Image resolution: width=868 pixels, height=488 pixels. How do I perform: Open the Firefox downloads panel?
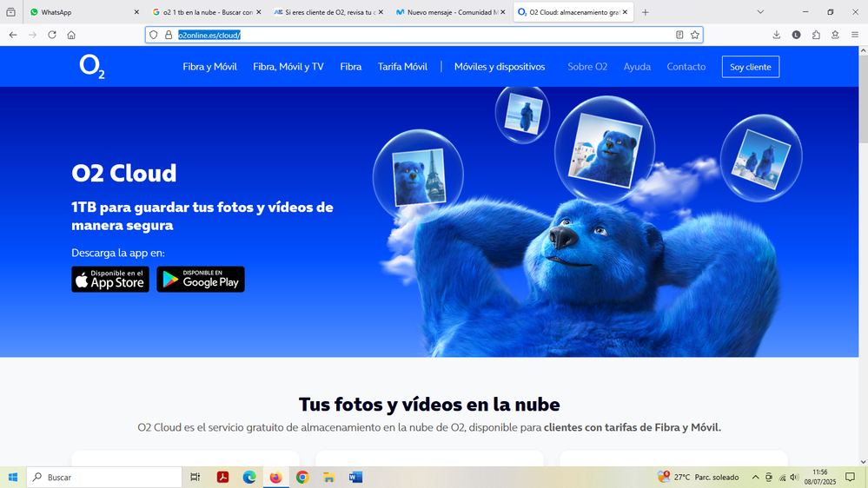777,35
